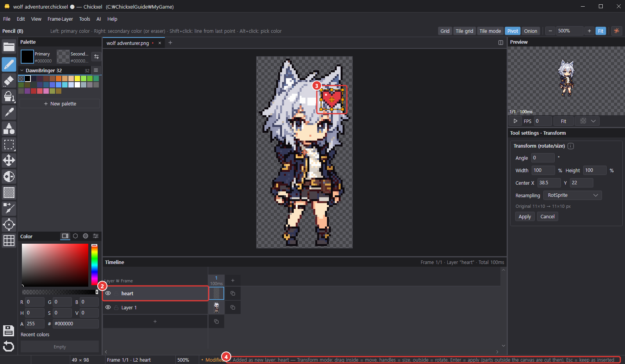Click the rainbow hue slider
Screen dimensions: 625x364
tap(95, 265)
